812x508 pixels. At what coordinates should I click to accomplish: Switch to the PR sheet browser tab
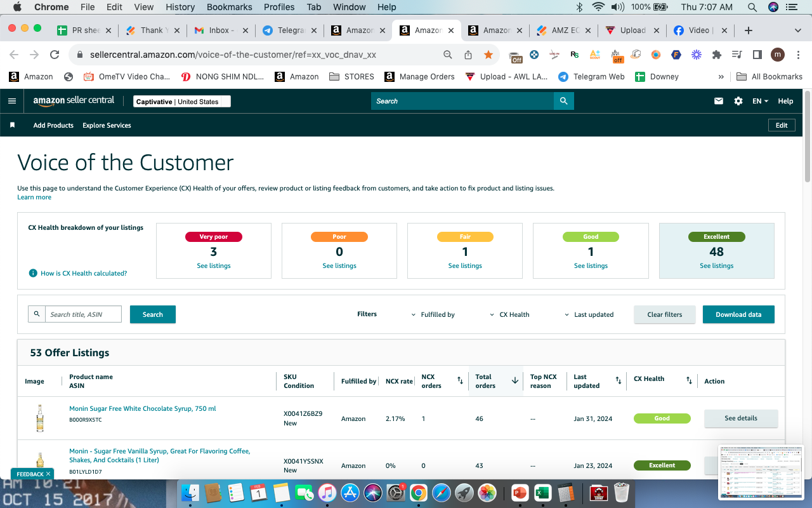click(84, 30)
